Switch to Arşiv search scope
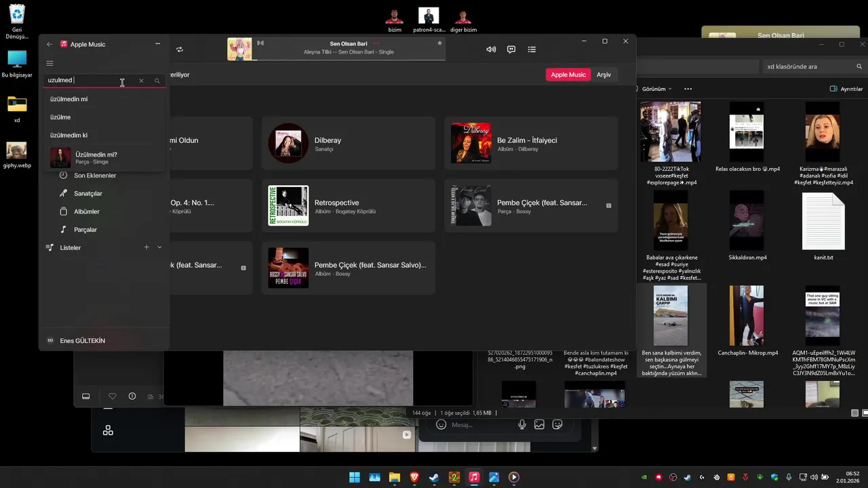Image resolution: width=868 pixels, height=488 pixels. tap(604, 75)
